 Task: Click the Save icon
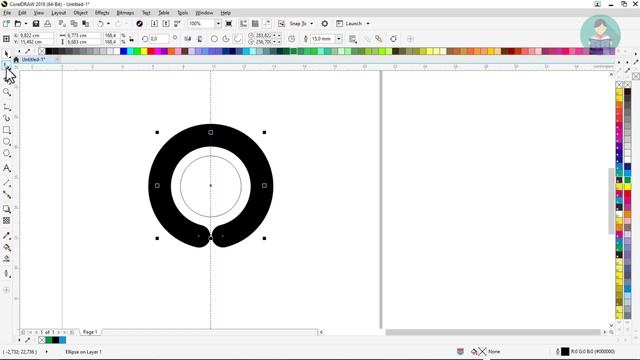pyautogui.click(x=36, y=24)
